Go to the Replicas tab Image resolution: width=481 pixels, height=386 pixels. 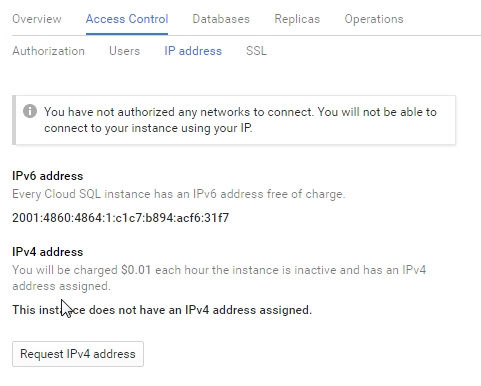(x=297, y=19)
